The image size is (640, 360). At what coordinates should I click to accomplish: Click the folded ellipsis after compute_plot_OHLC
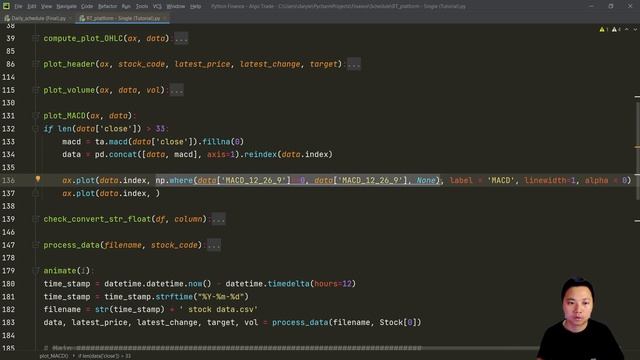tap(181, 38)
